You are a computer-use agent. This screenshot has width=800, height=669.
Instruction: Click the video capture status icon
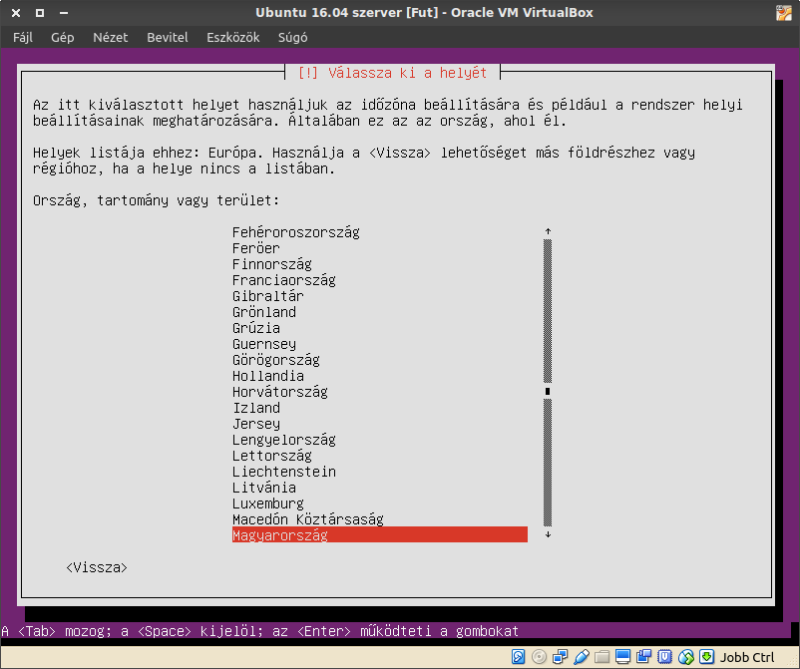pyautogui.click(x=644, y=656)
